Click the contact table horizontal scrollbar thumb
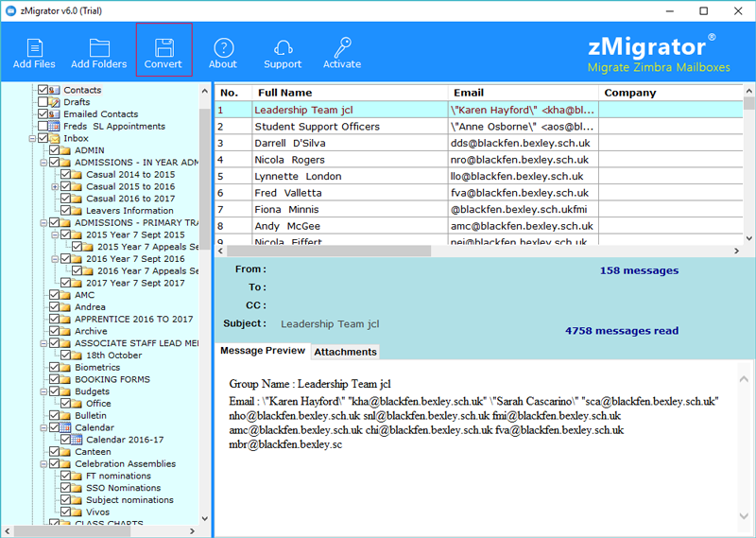This screenshot has height=538, width=756. point(329,251)
